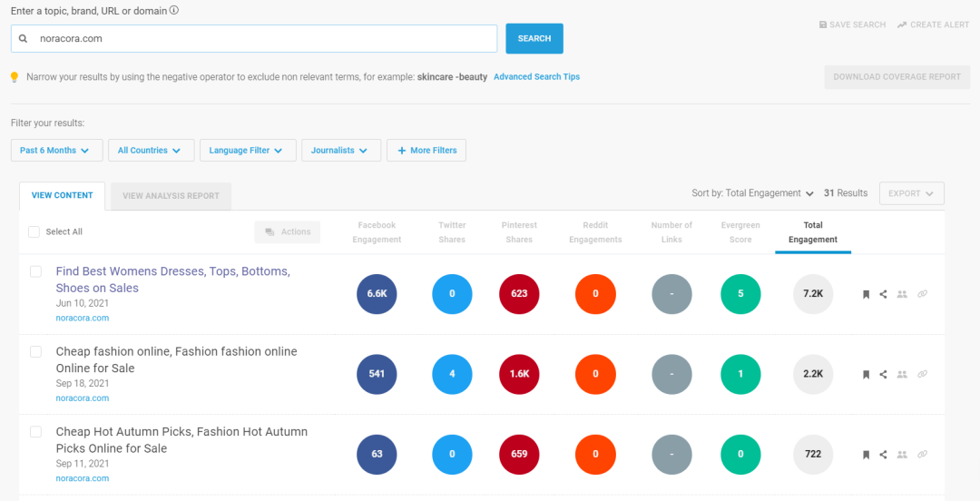980x501 pixels.
Task: Check the Cheap fashion online row checkbox
Action: [35, 351]
